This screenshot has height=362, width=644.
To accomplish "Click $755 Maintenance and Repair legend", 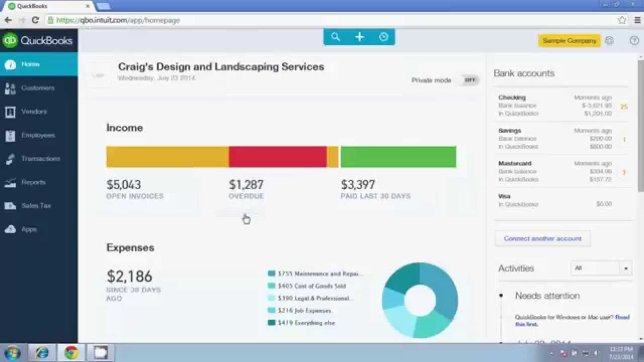I will pos(315,274).
